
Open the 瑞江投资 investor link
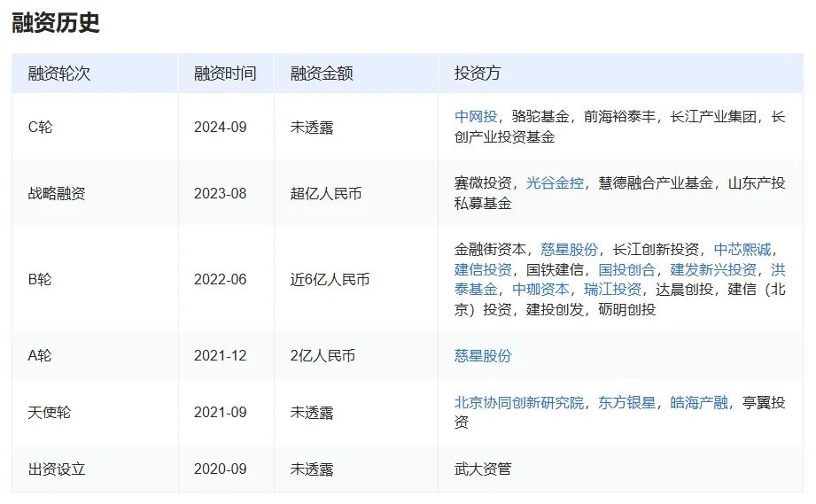(612, 289)
